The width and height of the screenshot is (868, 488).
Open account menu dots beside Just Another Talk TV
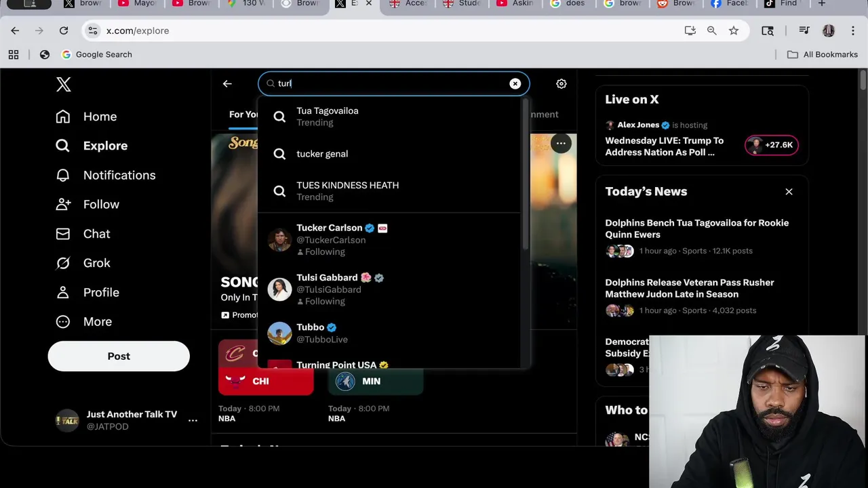tap(193, 420)
